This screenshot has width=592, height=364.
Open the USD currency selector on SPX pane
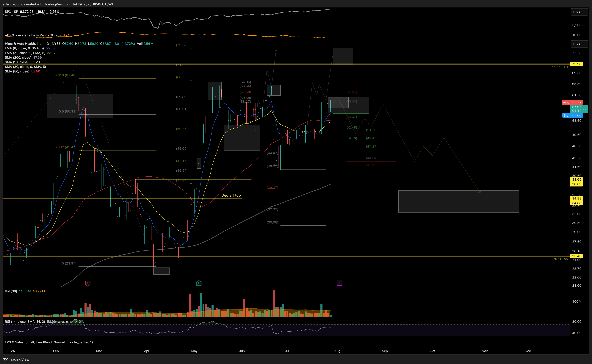(x=579, y=12)
